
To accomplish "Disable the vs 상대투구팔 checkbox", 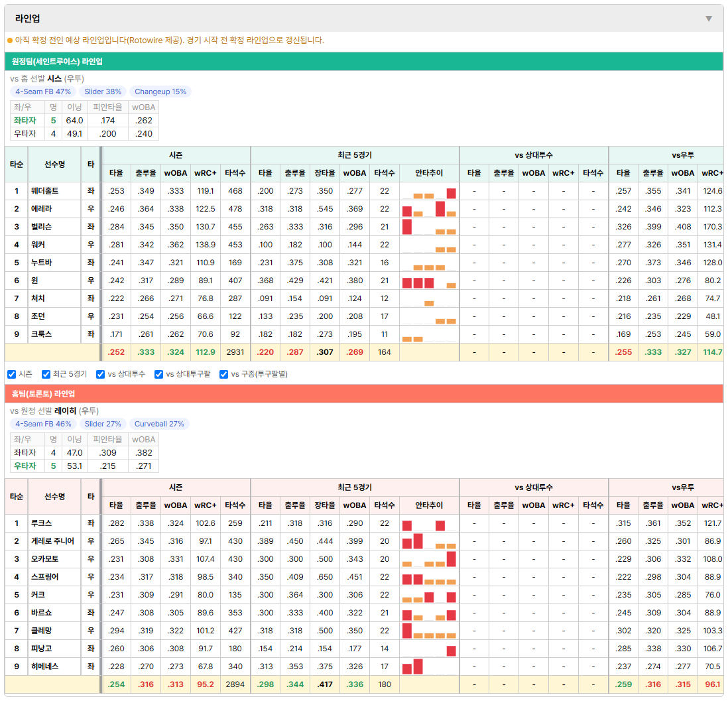I will [158, 375].
